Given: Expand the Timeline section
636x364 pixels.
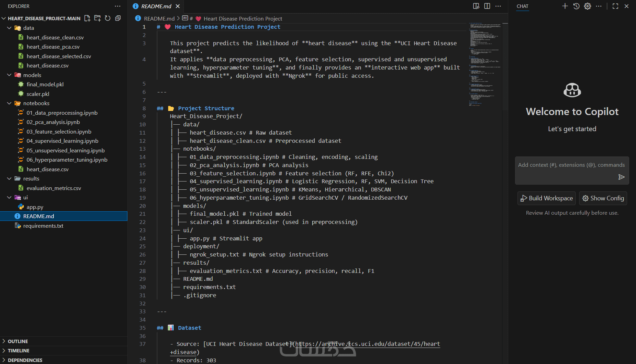Looking at the screenshot, I should tap(64, 351).
